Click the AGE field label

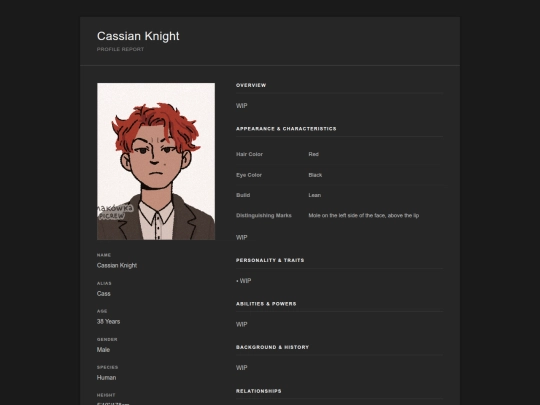(102, 311)
